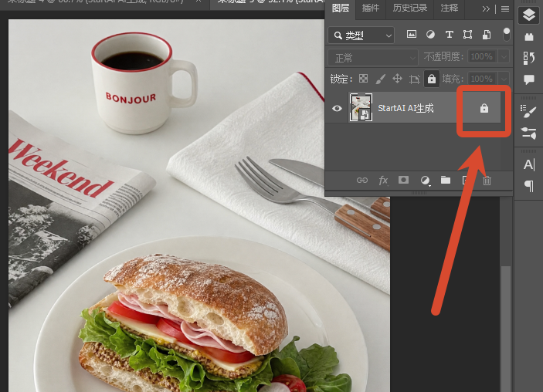This screenshot has height=392, width=543.
Task: Open the Layers panel hamburger menu
Action: click(x=505, y=9)
